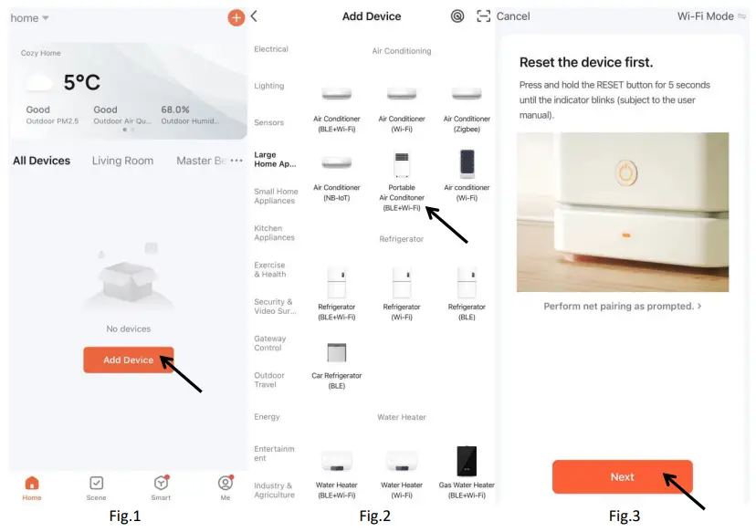This screenshot has height=532, width=756.
Task: Open the Scene tab icon
Action: click(97, 483)
